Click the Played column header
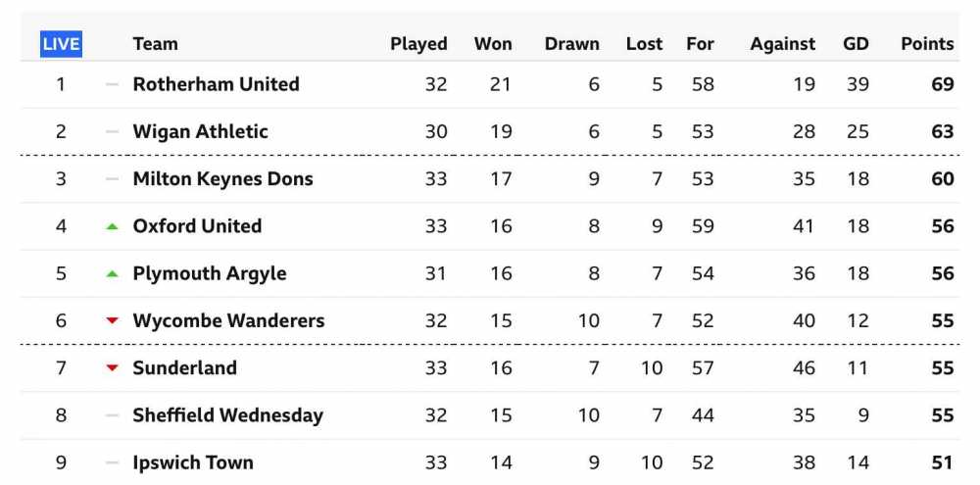 pos(418,44)
